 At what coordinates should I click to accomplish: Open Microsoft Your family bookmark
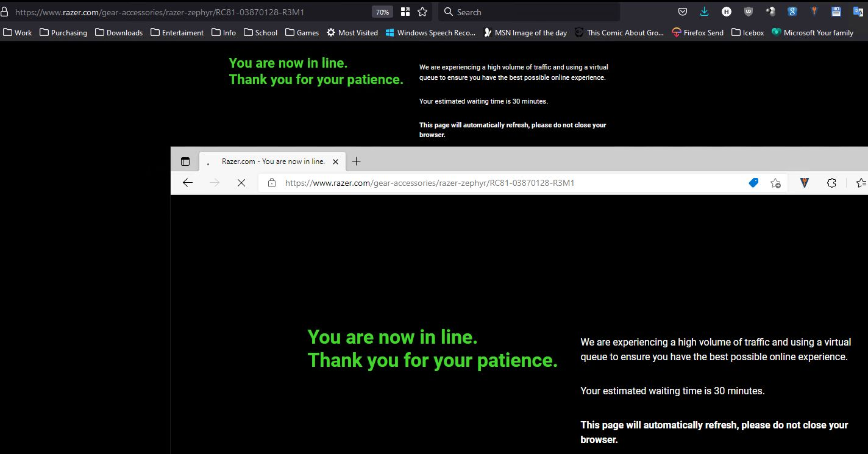(x=813, y=32)
